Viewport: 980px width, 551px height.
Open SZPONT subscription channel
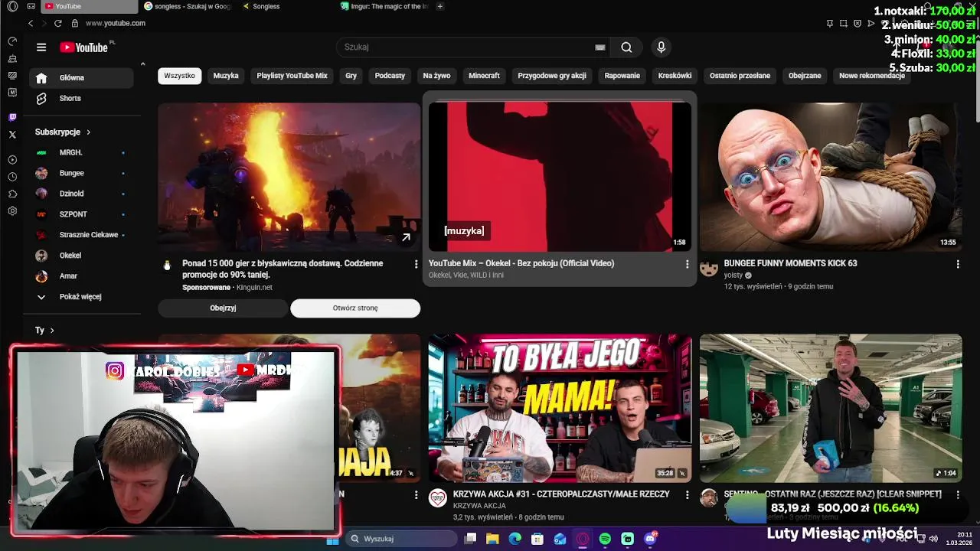pos(82,215)
